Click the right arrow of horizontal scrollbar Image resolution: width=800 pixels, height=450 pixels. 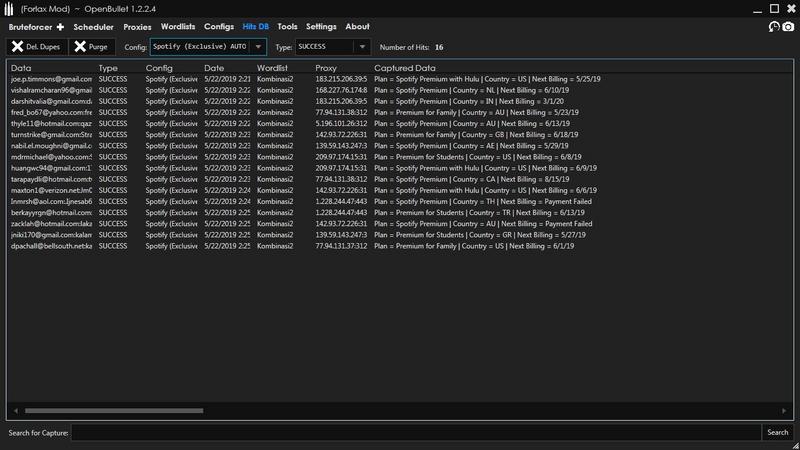(784, 411)
